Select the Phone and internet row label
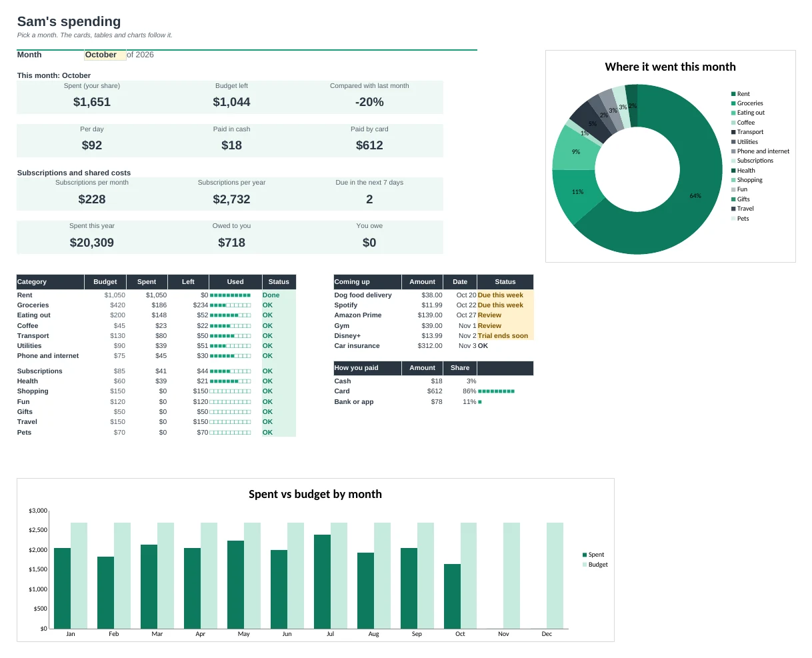Image resolution: width=812 pixels, height=658 pixels. (x=48, y=356)
